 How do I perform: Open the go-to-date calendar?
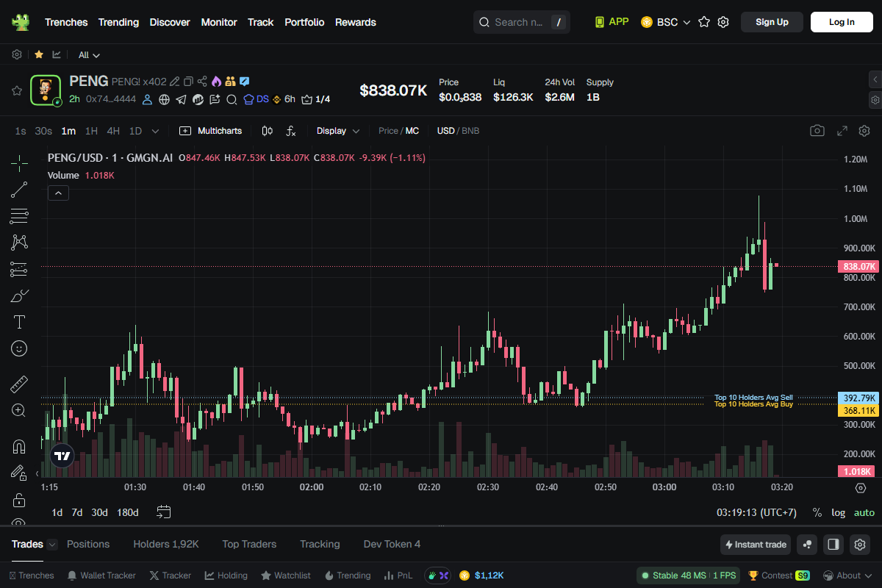tap(164, 512)
